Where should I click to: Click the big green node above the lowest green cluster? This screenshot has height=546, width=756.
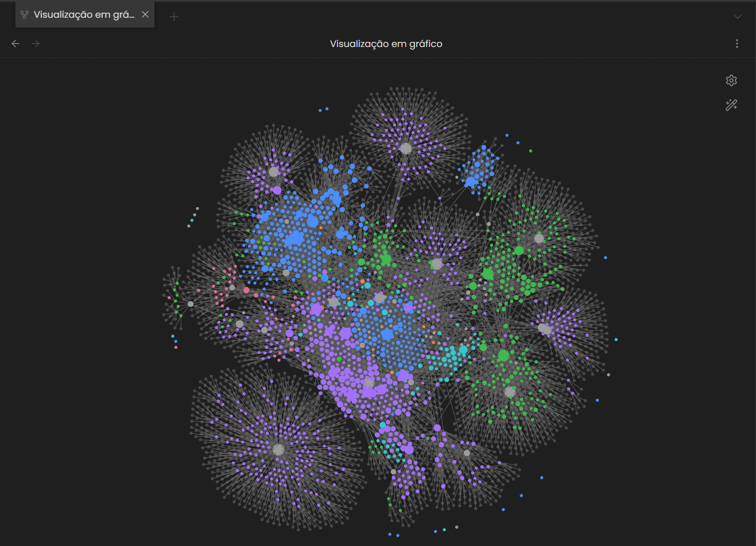(x=503, y=356)
